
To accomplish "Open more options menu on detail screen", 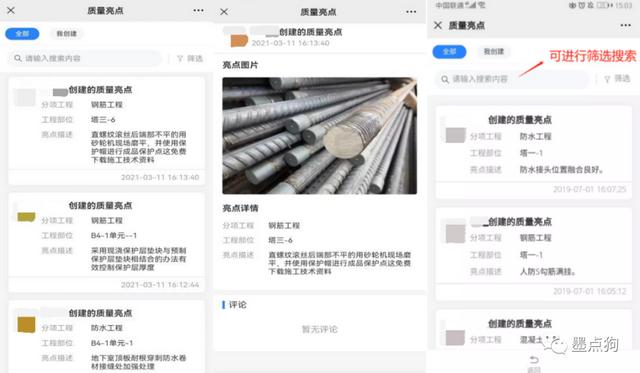I will pyautogui.click(x=411, y=12).
